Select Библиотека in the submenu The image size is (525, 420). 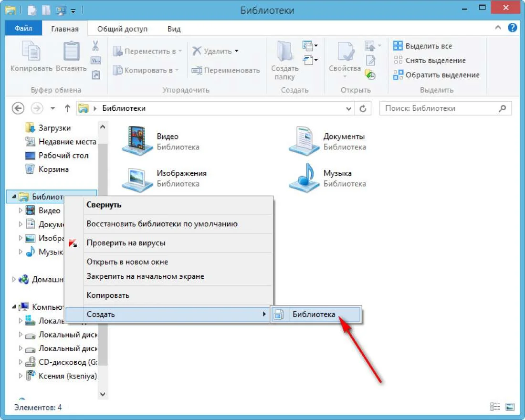316,314
